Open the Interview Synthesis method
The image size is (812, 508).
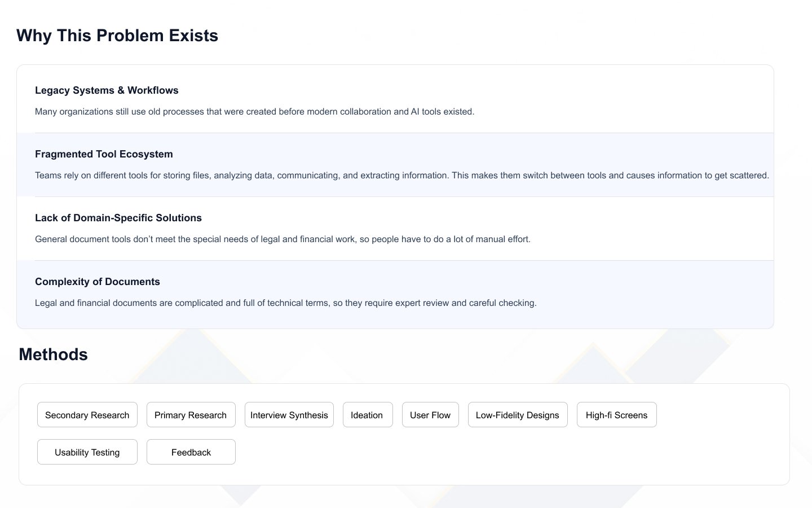click(x=289, y=415)
